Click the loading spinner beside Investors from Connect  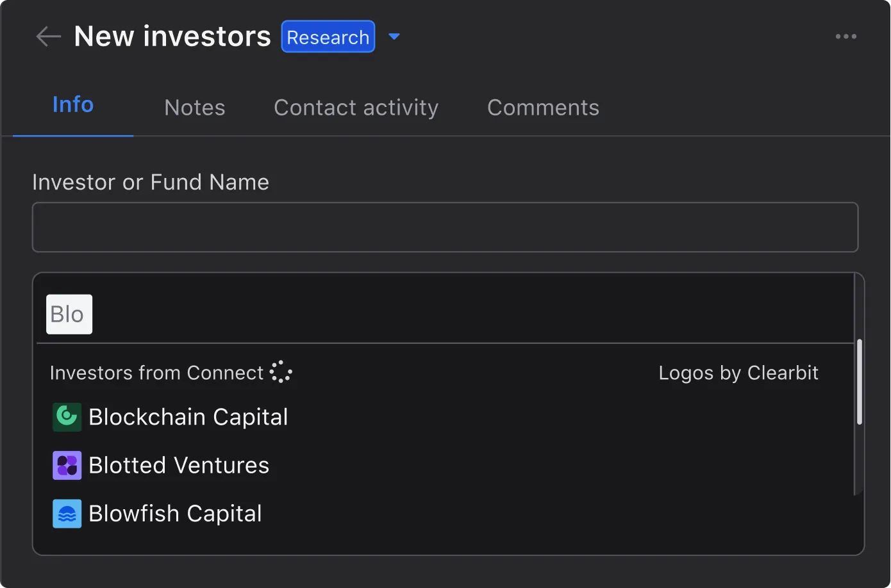(281, 372)
